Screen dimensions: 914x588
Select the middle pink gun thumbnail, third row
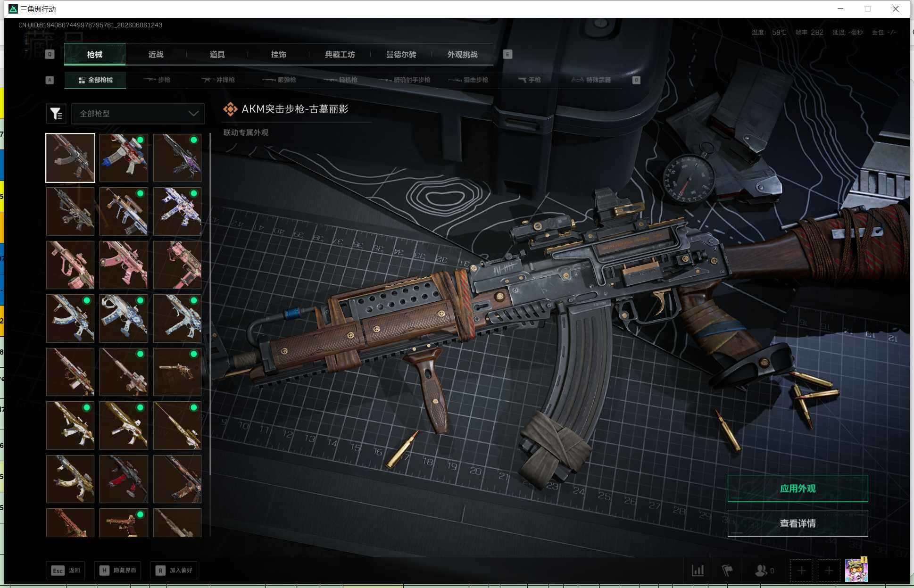tap(124, 265)
